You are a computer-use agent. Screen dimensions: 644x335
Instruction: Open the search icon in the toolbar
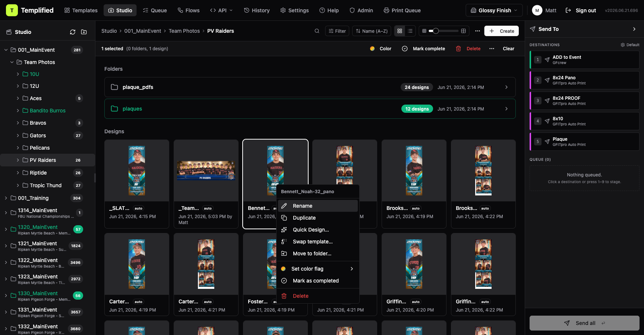317,31
